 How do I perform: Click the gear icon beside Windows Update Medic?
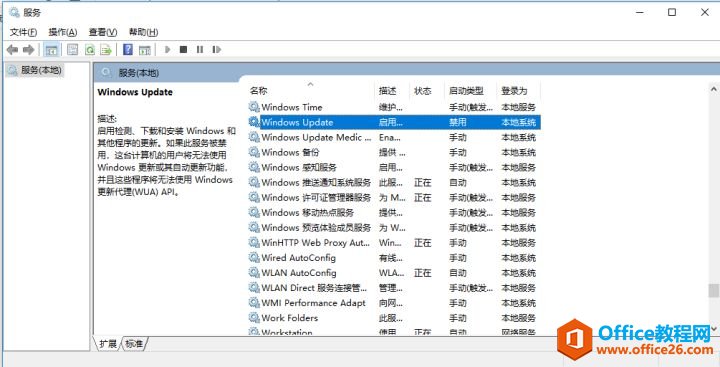[x=254, y=137]
